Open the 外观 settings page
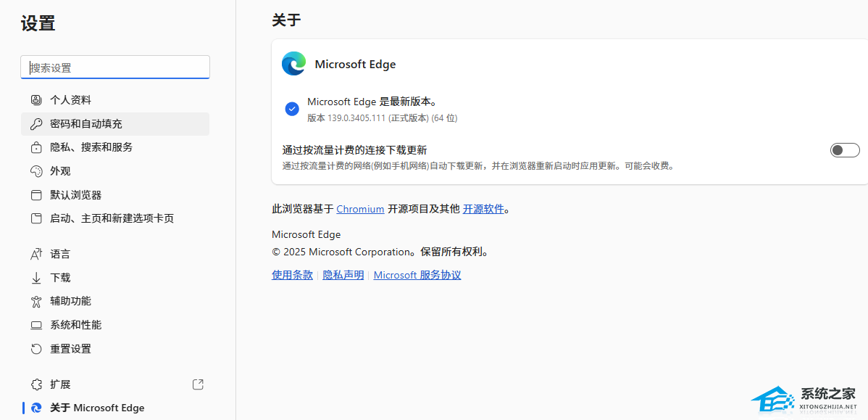 click(x=115, y=171)
